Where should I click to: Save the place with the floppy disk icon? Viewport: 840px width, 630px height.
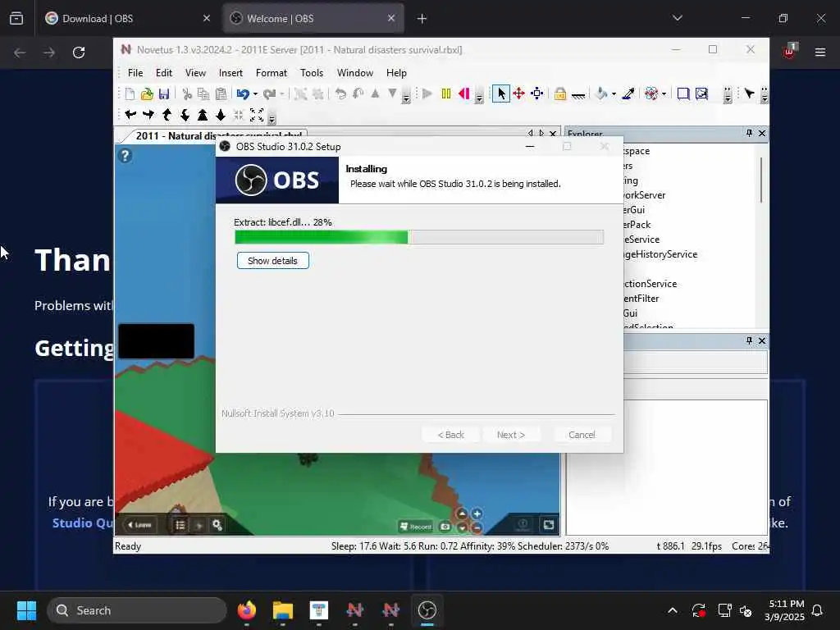[x=164, y=94]
